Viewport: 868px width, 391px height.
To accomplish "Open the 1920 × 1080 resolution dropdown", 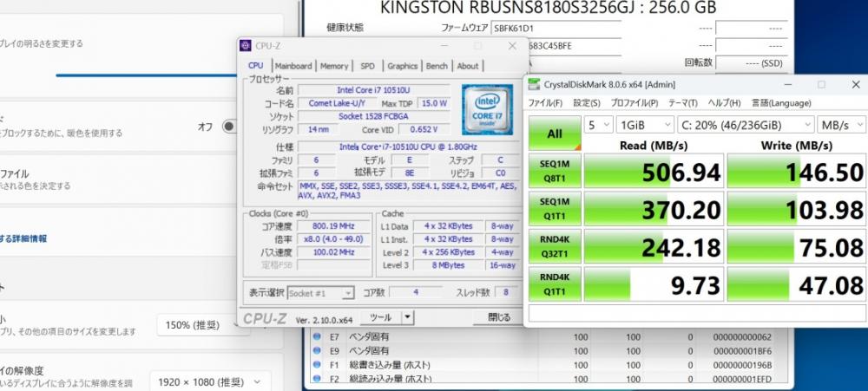I will tap(210, 381).
